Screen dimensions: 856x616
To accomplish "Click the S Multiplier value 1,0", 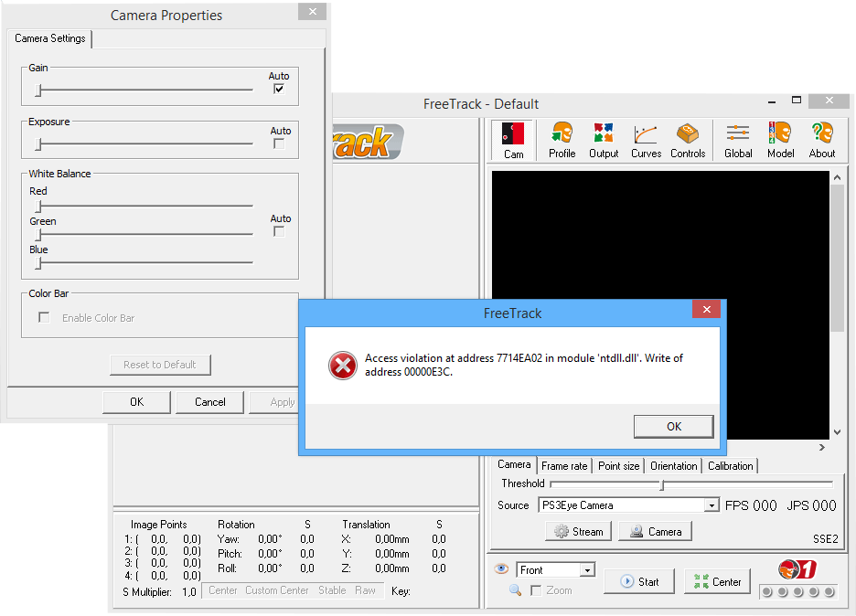I will pos(189,592).
